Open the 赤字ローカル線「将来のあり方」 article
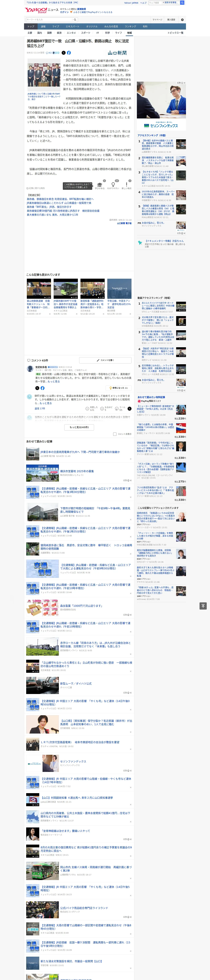The width and height of the screenshot is (210, 980). pos(95,645)
